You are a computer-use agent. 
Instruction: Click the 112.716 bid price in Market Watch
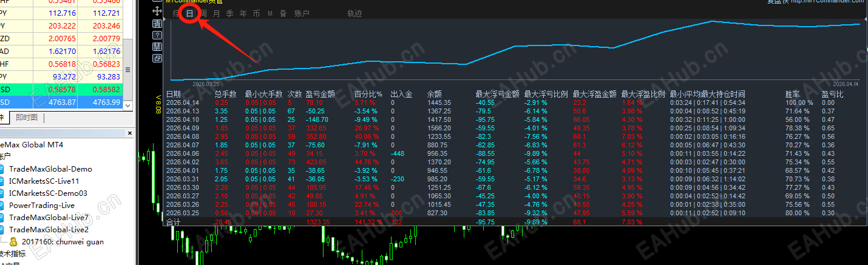(x=61, y=13)
